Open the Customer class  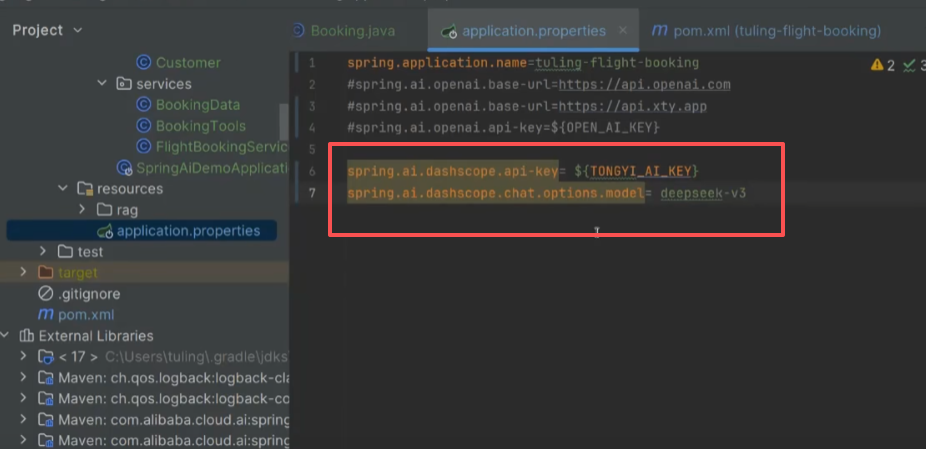[x=188, y=63]
